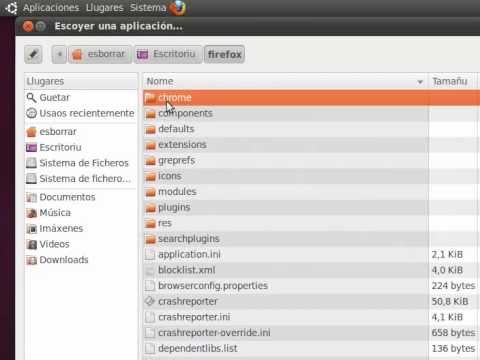Sort files by Nome column header
Screen dimensions: 480x360
(285, 81)
